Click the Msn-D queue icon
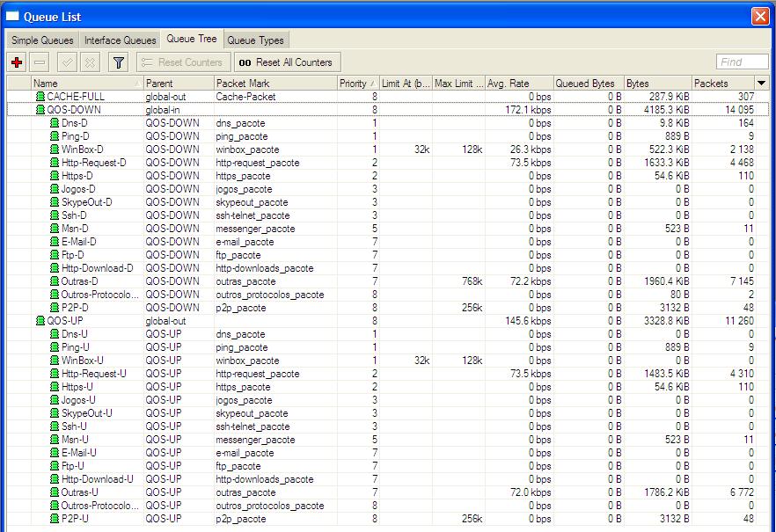776x532 pixels. point(55,229)
